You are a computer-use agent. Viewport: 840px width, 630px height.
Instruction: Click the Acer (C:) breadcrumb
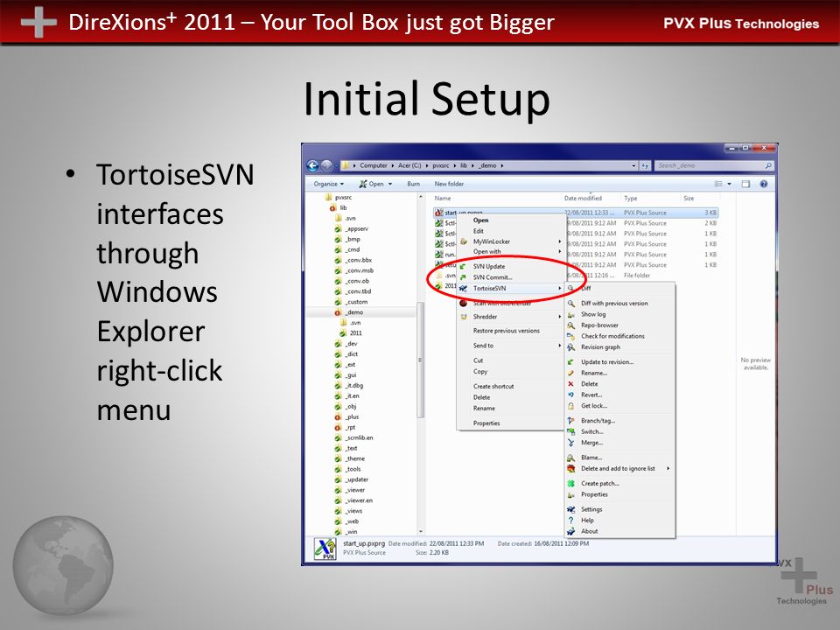[409, 165]
